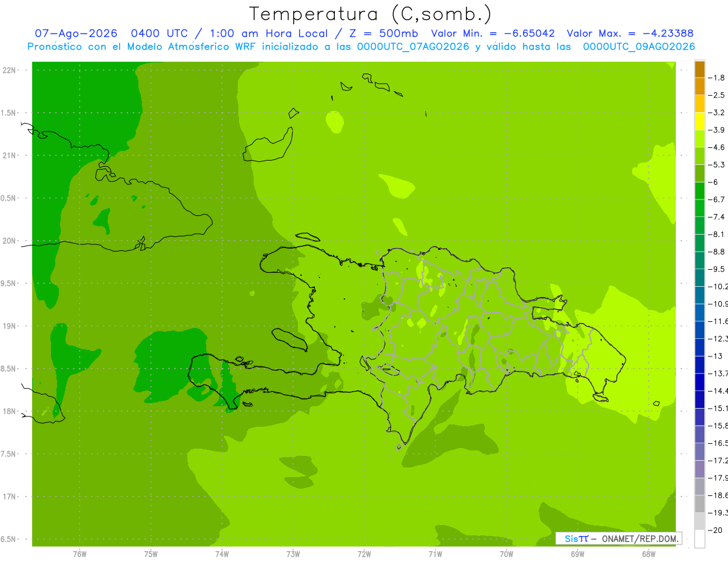The width and height of the screenshot is (728, 562).
Task: Click the "72W" longitude axis label
Action: point(364,554)
